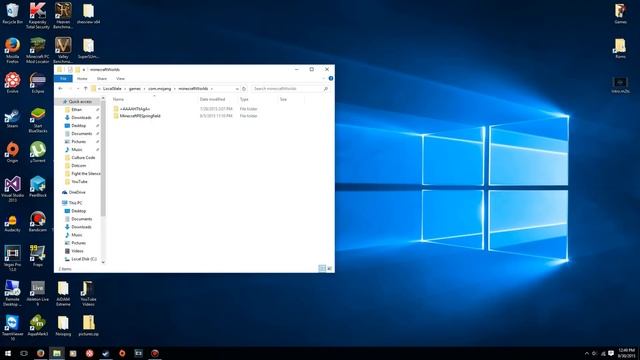Open the Recycle Bin desktop icon
This screenshot has height=360, width=640.
[x=12, y=13]
